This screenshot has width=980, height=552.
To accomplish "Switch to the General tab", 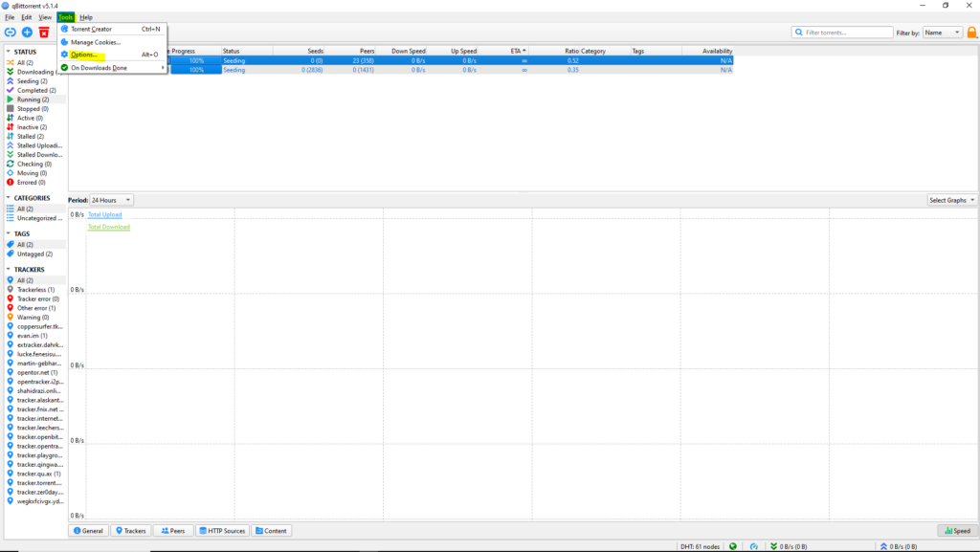I will click(x=88, y=531).
